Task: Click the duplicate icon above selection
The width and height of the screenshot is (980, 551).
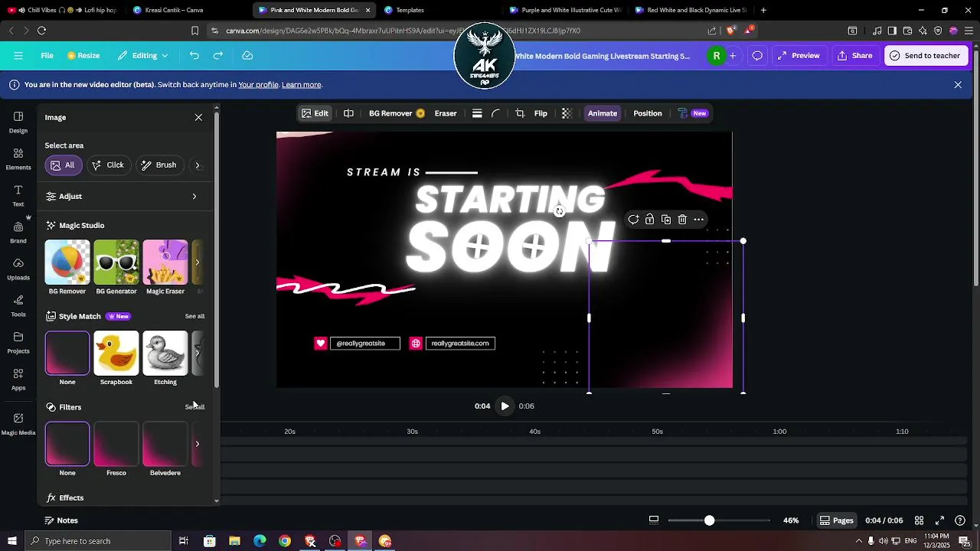Action: (x=666, y=220)
